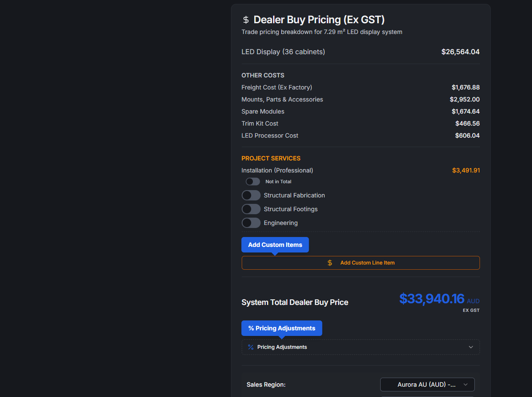
Task: Open the Sales Region dropdown
Action: [x=427, y=384]
